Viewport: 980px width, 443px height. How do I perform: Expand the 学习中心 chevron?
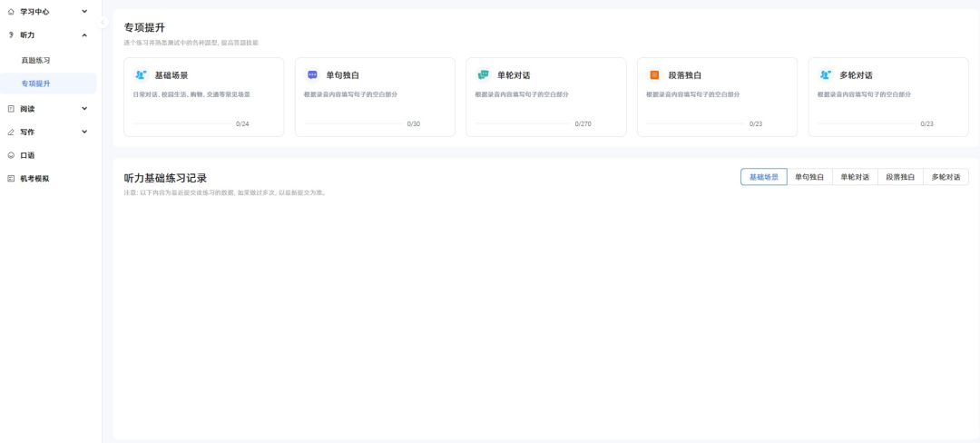[84, 12]
